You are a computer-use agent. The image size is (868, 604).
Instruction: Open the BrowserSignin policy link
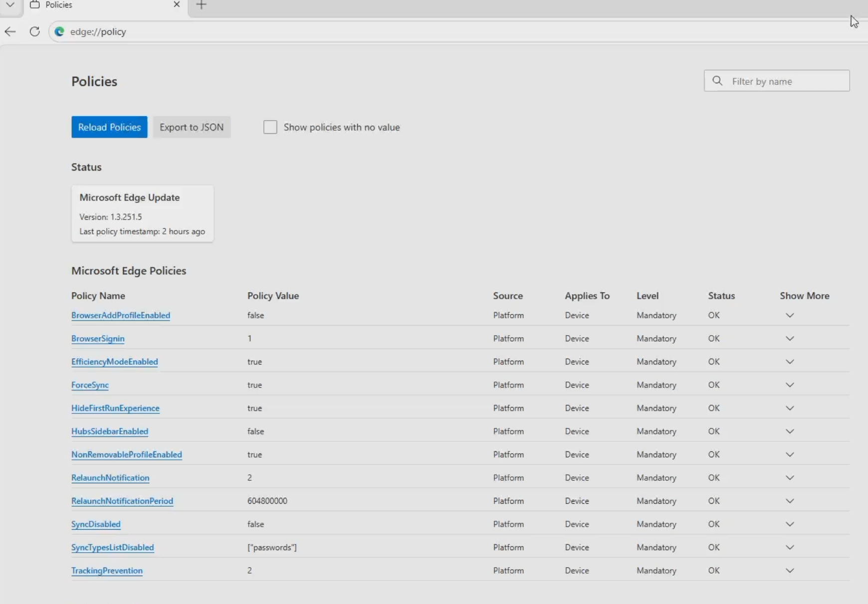[x=98, y=339]
